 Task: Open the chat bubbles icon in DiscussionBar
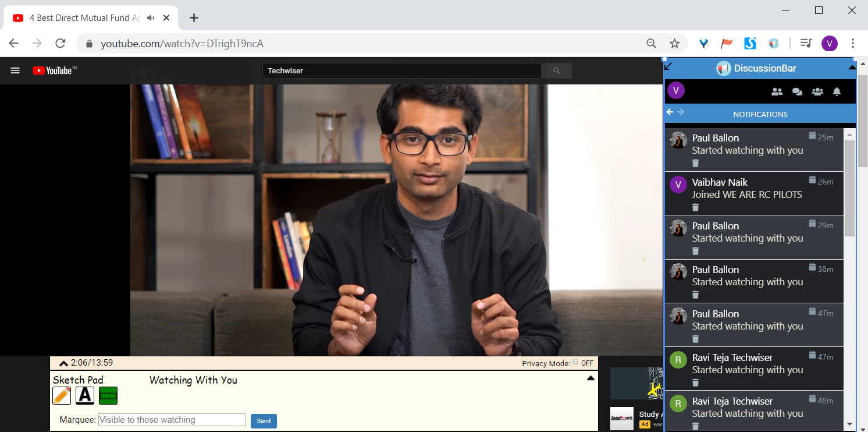point(797,91)
